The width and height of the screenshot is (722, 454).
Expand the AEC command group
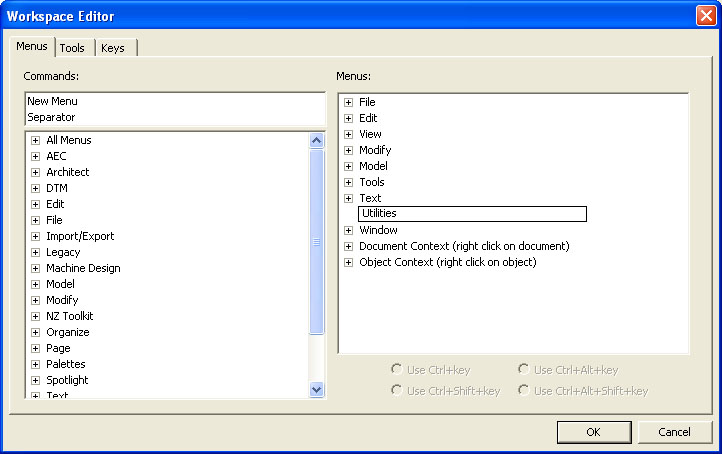coord(35,156)
